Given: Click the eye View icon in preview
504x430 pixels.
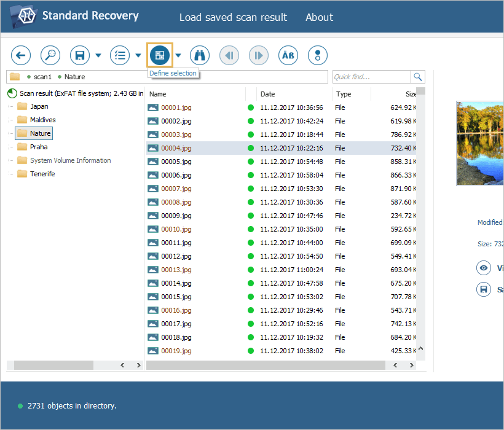Looking at the screenshot, I should pyautogui.click(x=484, y=268).
